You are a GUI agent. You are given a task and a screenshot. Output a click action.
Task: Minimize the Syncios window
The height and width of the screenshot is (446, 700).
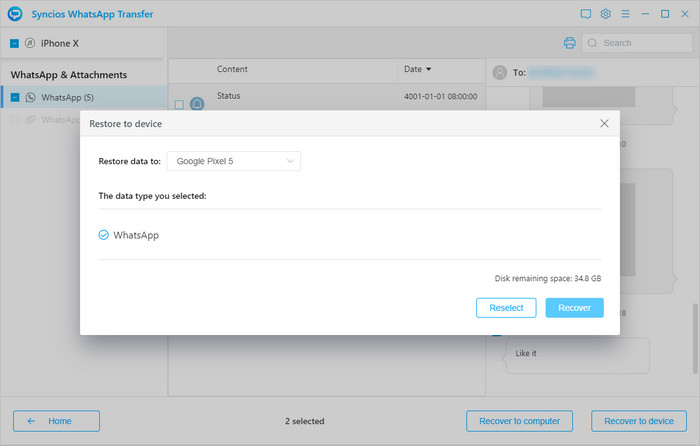645,14
